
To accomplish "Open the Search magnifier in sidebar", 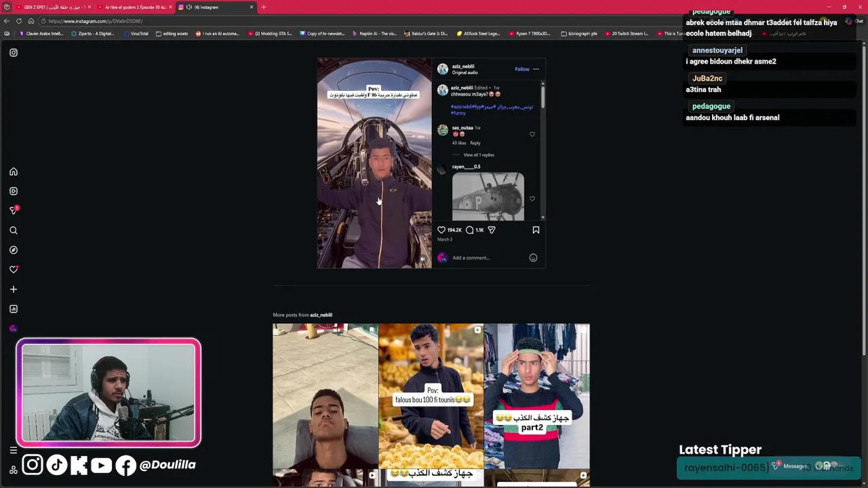I will coord(13,230).
